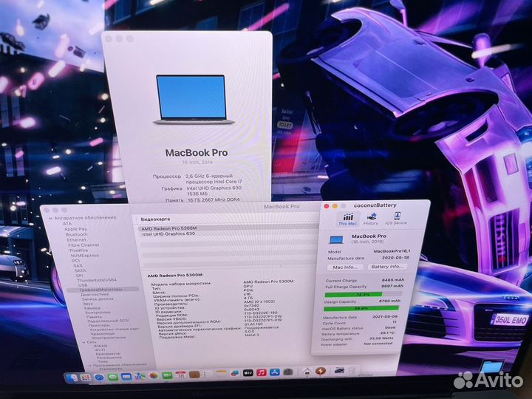The image size is (532, 399).
Task: Click the Видеокарта column header
Action: pyautogui.click(x=155, y=219)
